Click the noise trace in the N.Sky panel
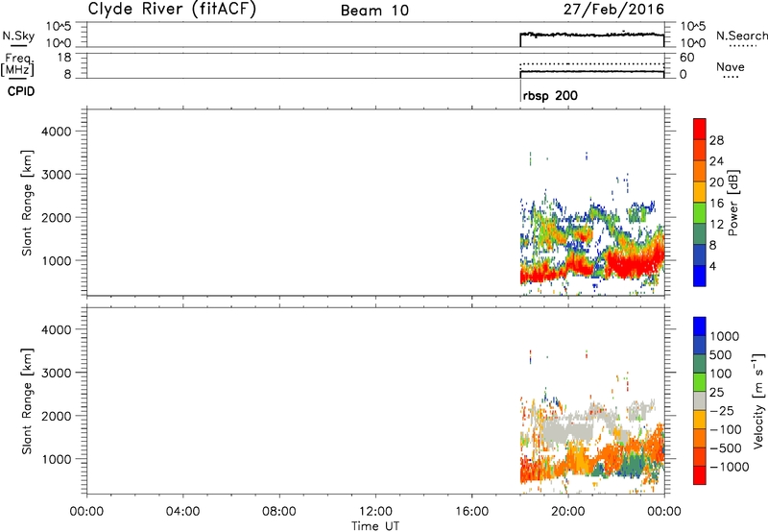This screenshot has width=768, height=532. tap(591, 35)
